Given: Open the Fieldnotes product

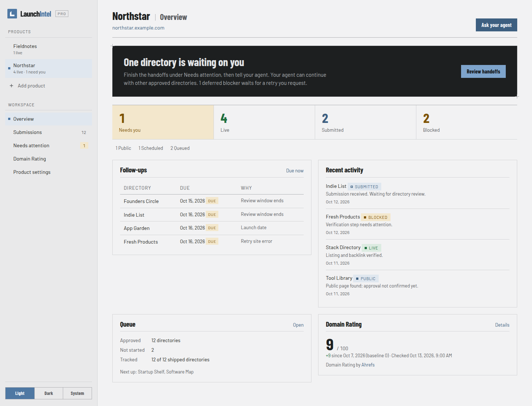Looking at the screenshot, I should pyautogui.click(x=49, y=49).
